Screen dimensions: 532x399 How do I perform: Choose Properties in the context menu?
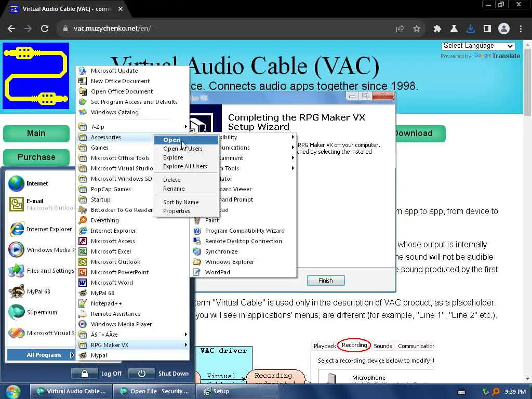[x=186, y=211]
